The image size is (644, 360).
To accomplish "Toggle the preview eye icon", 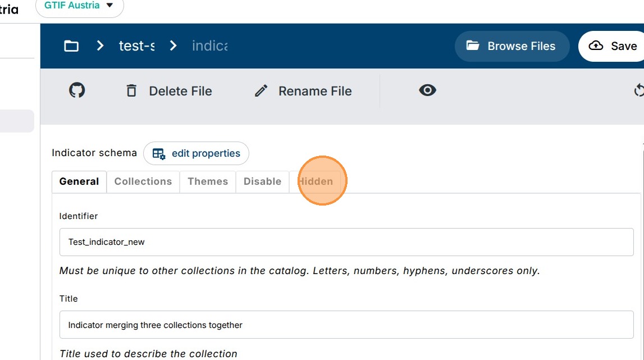I will pyautogui.click(x=427, y=90).
